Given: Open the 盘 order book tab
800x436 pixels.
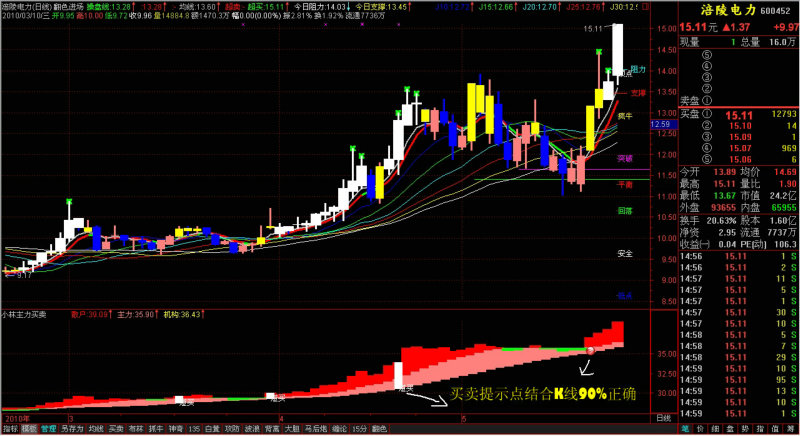Looking at the screenshot, I should coord(730,429).
